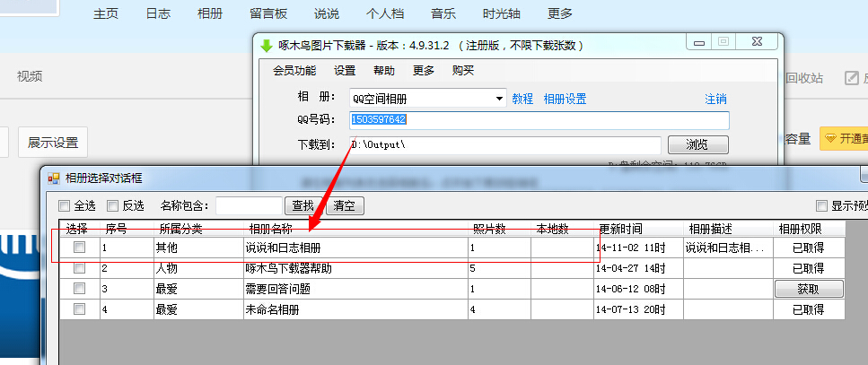Open the 购买 menu
This screenshot has height=365, width=868.
coord(463,71)
